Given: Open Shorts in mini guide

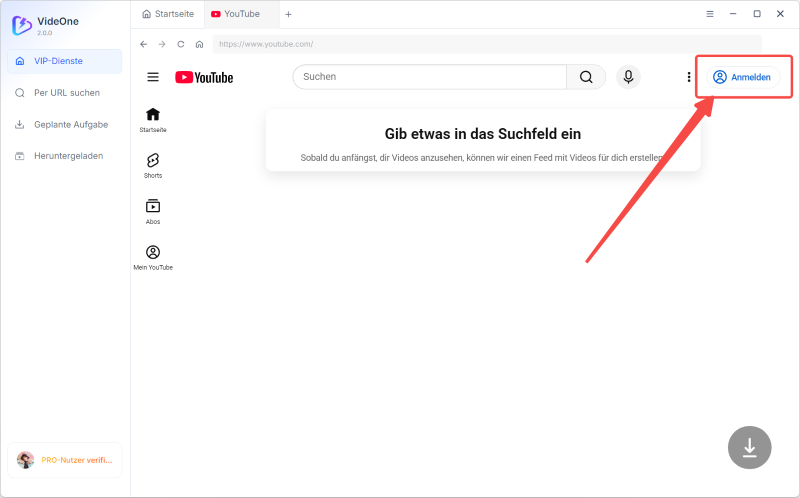Looking at the screenshot, I should pos(153,166).
